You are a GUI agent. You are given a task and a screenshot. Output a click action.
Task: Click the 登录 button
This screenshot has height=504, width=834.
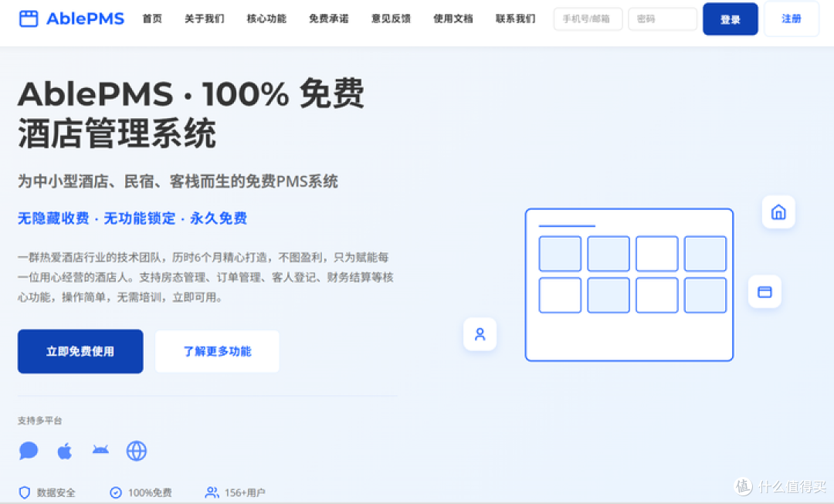click(731, 19)
